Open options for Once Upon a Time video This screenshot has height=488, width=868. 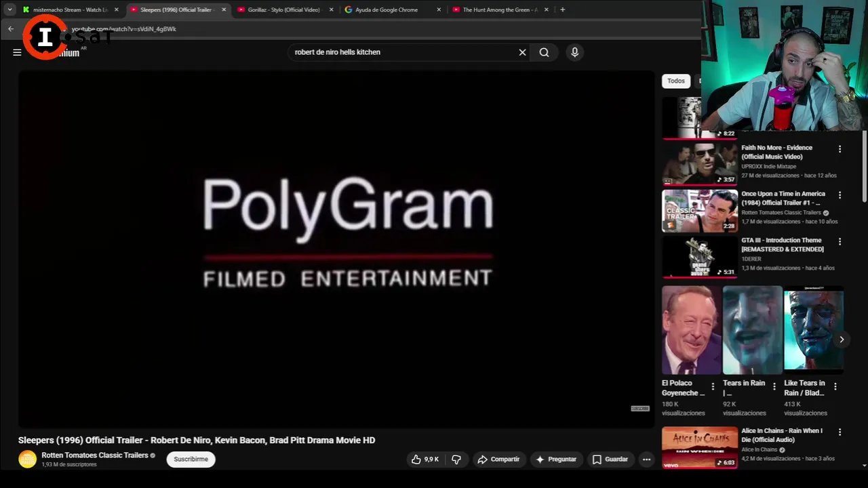(840, 195)
